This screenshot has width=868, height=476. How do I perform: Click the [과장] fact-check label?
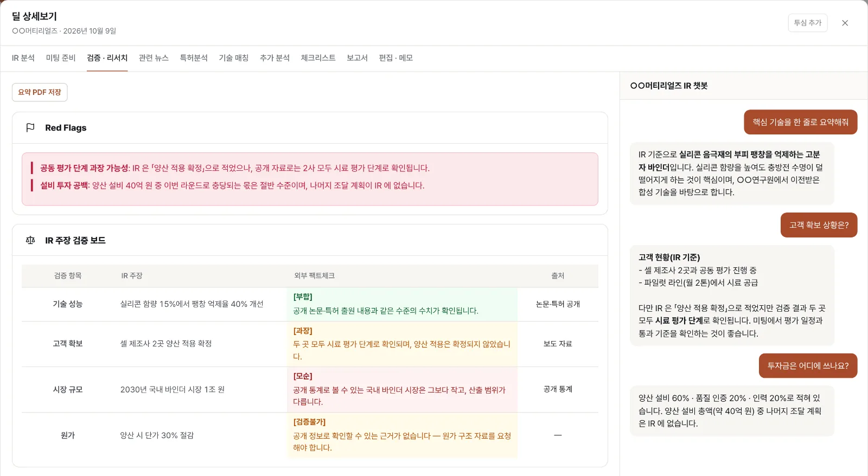tap(303, 331)
